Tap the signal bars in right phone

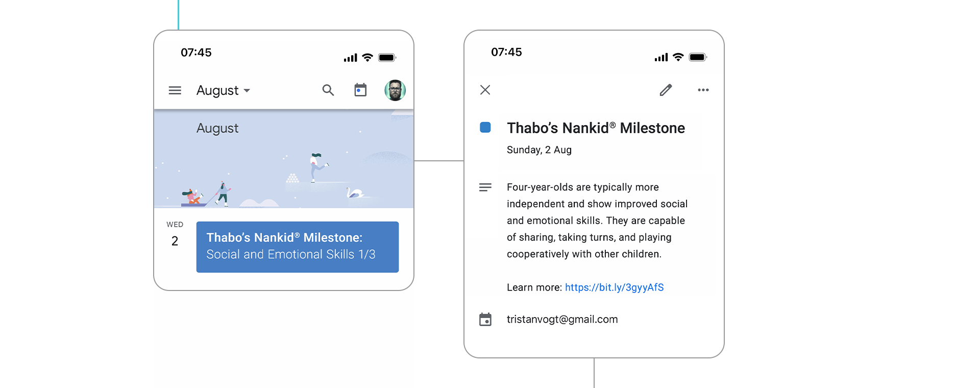point(661,57)
